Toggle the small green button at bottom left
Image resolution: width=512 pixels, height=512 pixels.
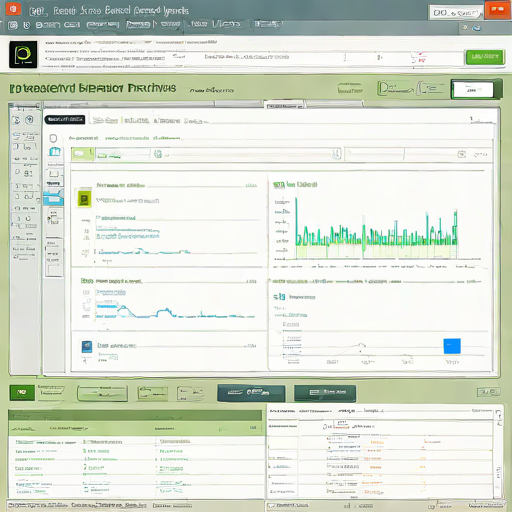(x=22, y=392)
